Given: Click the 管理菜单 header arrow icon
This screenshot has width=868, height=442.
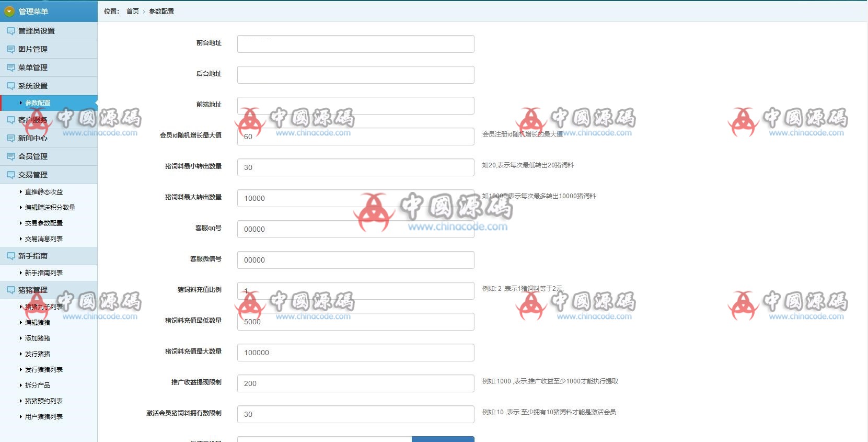Looking at the screenshot, I should 9,12.
